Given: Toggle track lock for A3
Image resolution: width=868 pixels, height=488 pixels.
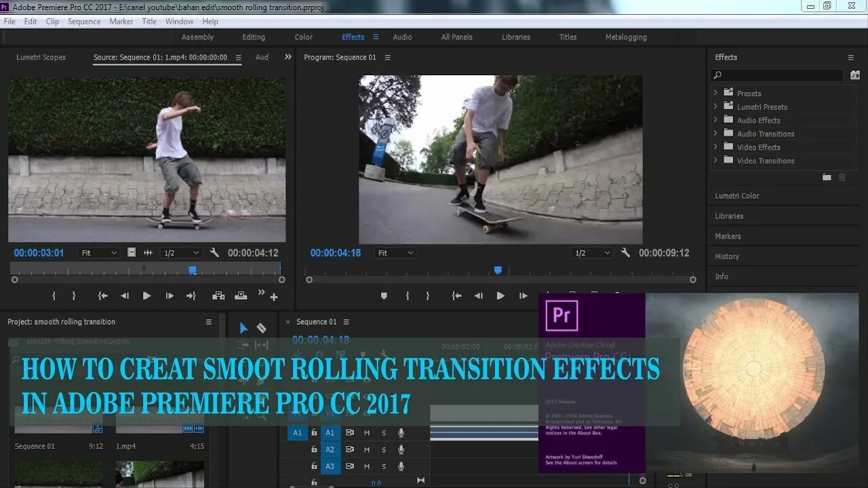Looking at the screenshot, I should (x=314, y=466).
